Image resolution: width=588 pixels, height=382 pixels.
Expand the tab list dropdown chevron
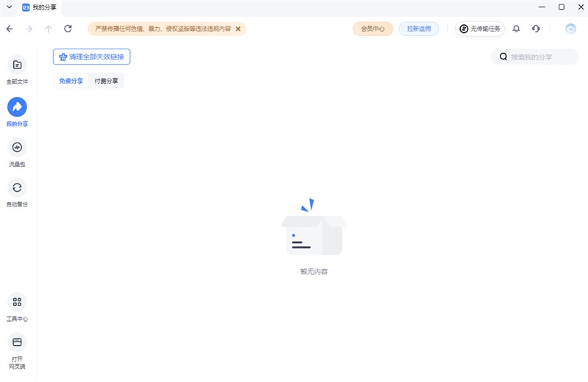(x=10, y=7)
